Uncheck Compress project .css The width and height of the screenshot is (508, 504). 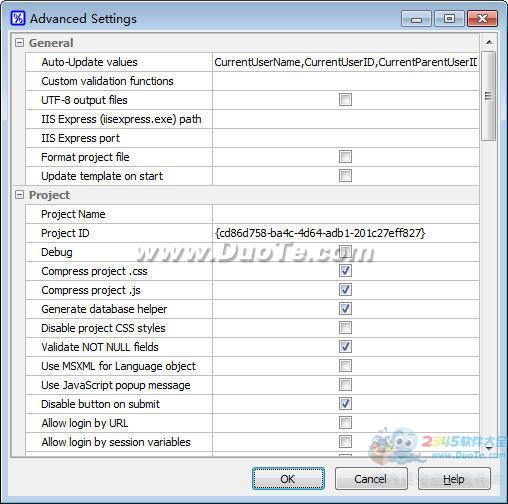click(x=345, y=270)
